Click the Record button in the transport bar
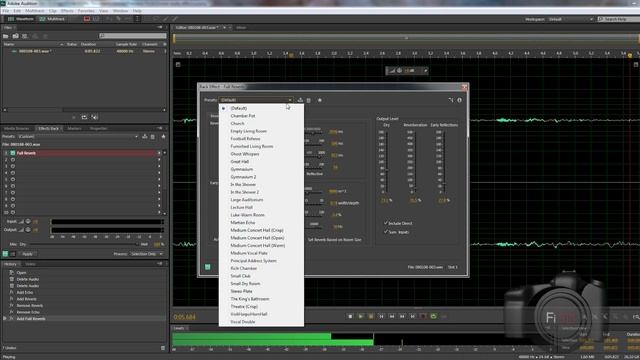640x360 pixels. [x=423, y=316]
